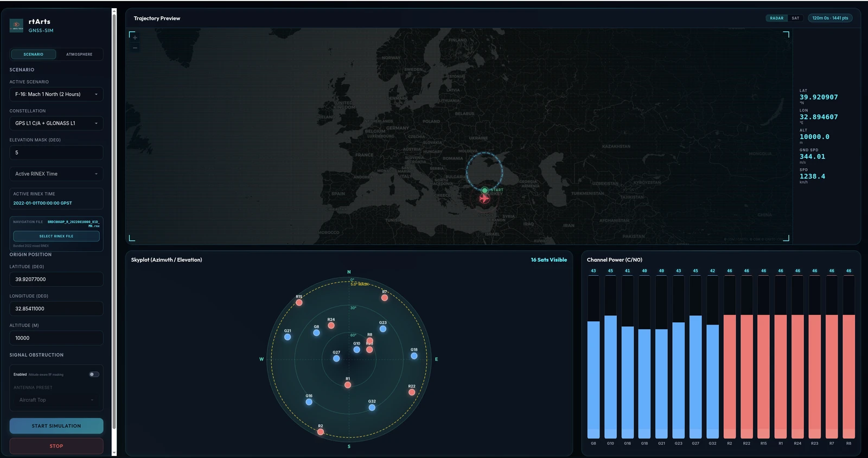Image resolution: width=868 pixels, height=458 pixels.
Task: Click the Elevation Mask input field
Action: 56,152
